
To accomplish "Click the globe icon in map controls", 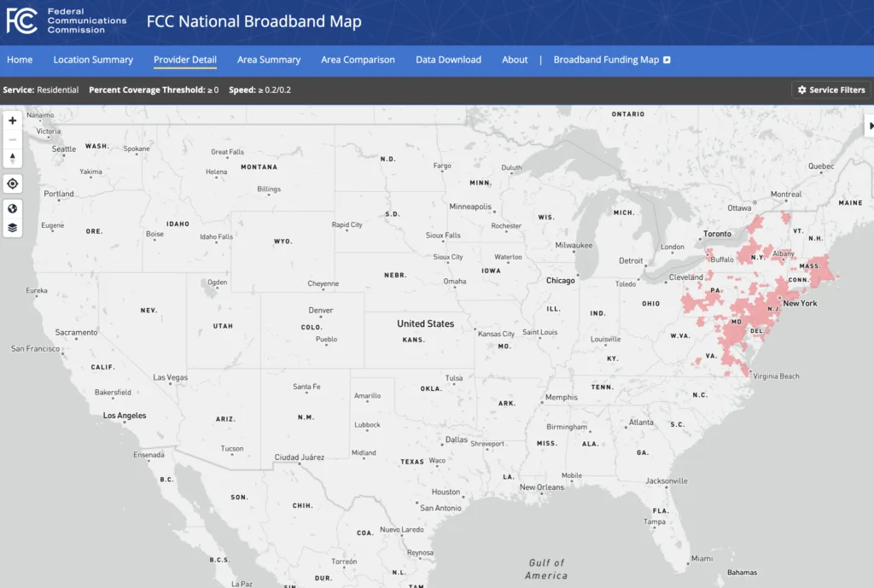I will (x=12, y=208).
